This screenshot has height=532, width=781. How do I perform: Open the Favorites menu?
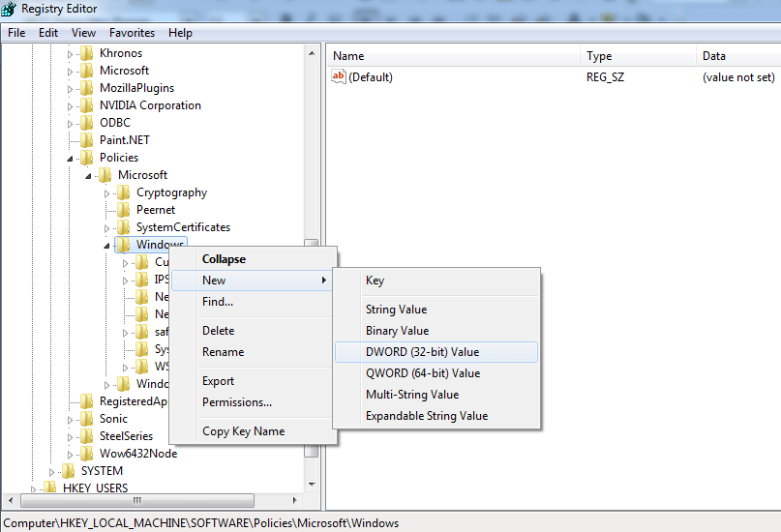click(132, 32)
